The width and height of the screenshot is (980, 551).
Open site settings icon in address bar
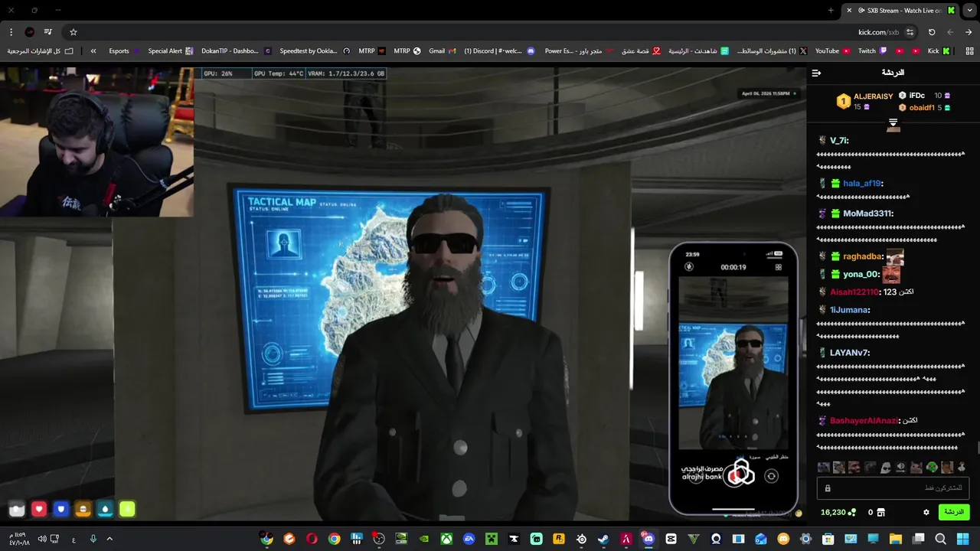click(x=910, y=32)
